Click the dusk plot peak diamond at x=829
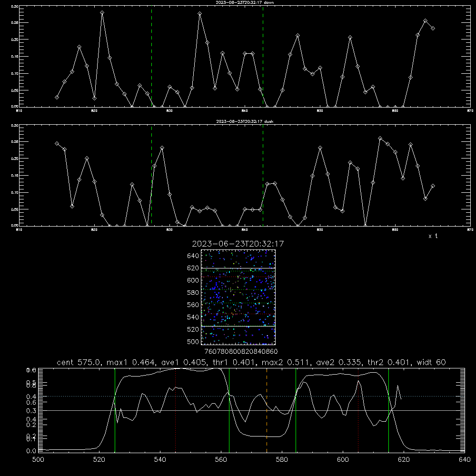The width and height of the screenshot is (476, 476). (x=162, y=148)
